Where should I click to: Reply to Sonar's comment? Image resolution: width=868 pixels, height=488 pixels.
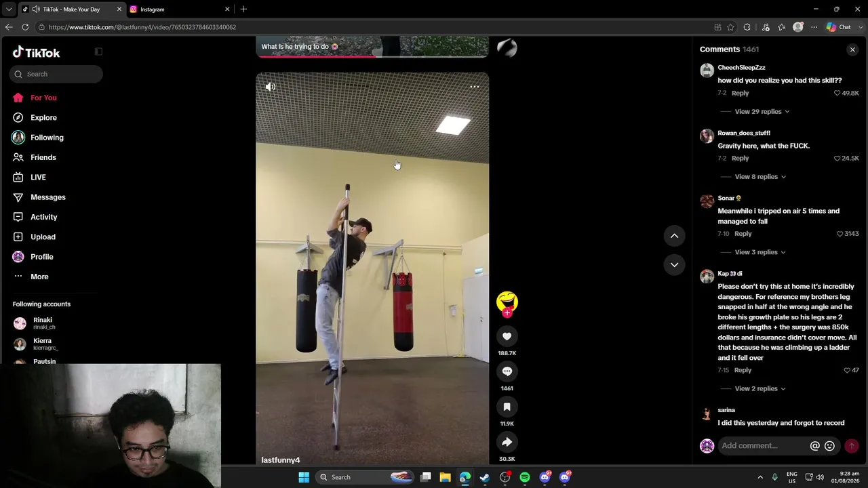[743, 234]
